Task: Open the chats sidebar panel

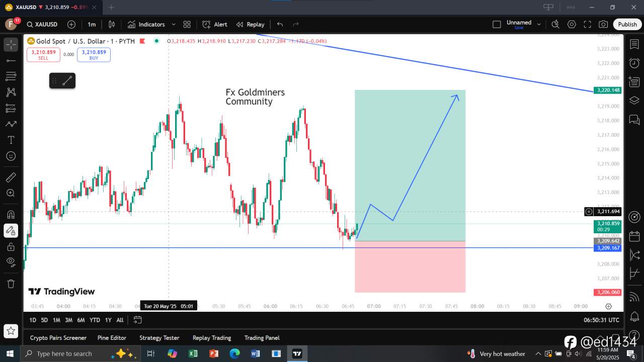Action: pyautogui.click(x=634, y=120)
